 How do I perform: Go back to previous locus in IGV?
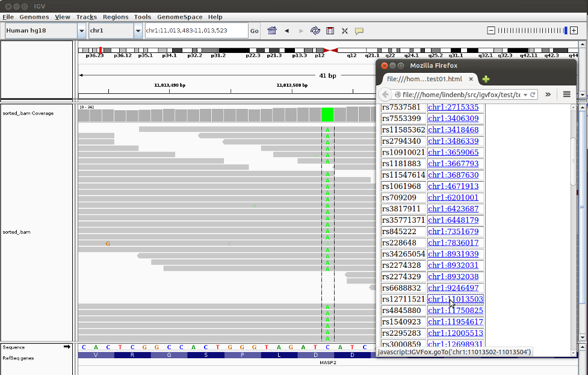[287, 31]
